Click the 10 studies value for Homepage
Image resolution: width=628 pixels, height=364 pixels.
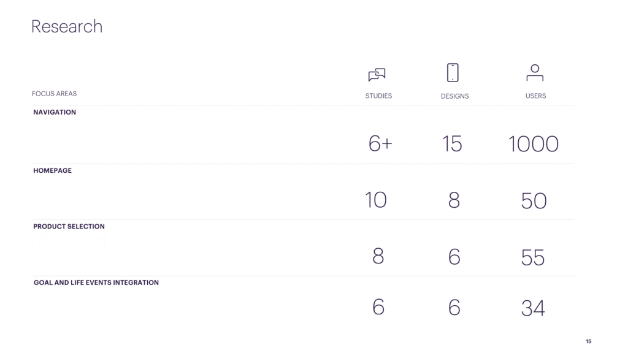(x=376, y=200)
